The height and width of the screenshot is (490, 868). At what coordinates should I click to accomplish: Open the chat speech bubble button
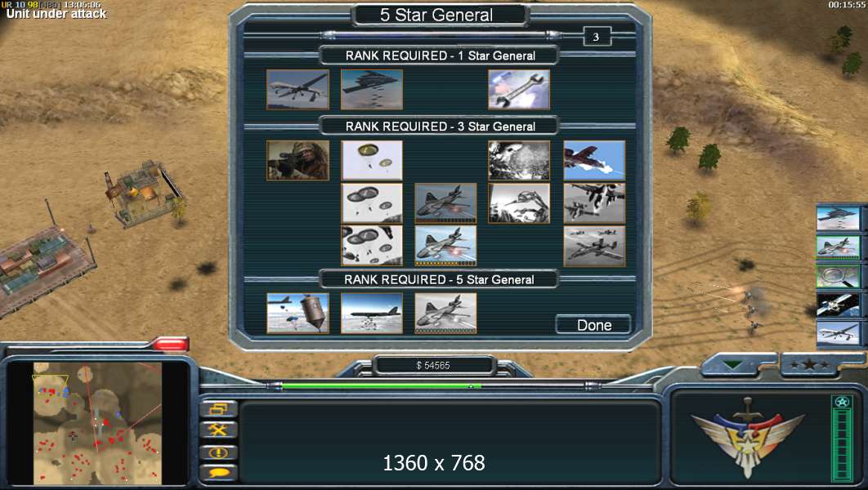(219, 473)
